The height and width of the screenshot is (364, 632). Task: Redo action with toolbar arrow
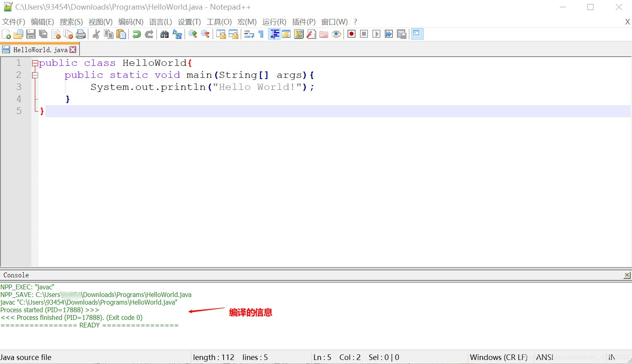(149, 34)
